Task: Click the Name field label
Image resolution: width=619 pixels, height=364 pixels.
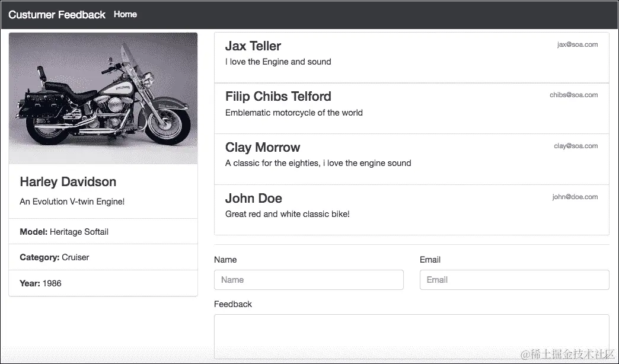Action: pos(225,260)
